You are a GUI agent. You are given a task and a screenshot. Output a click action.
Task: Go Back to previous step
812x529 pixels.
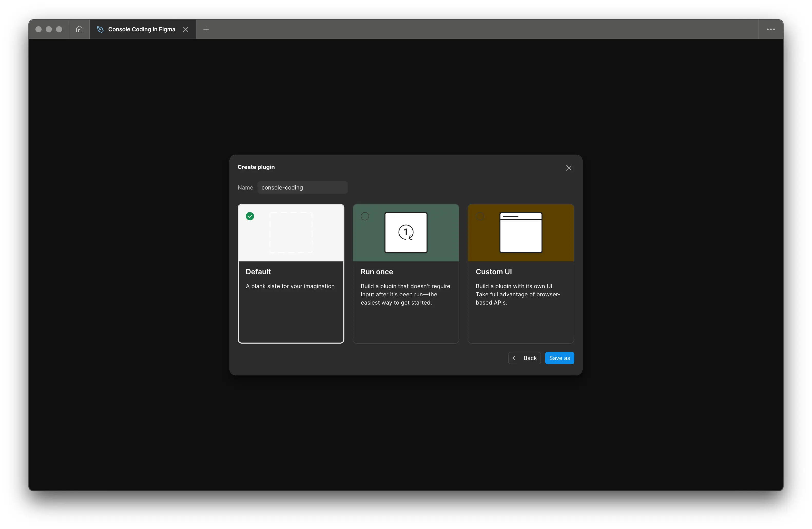tap(524, 358)
